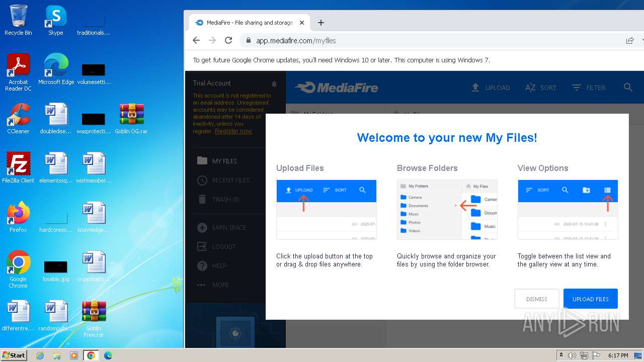Click SORT in the MediaFire header
This screenshot has width=644, height=362.
click(541, 87)
